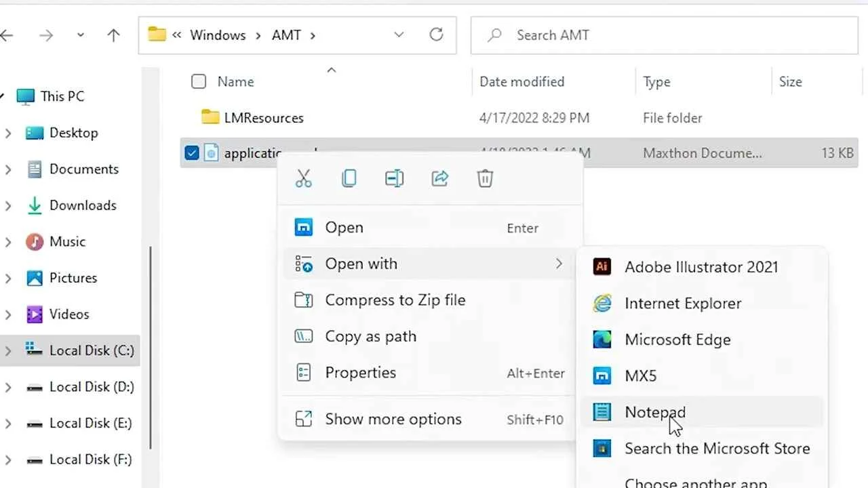Sort files by the Name column
The width and height of the screenshot is (868, 488).
click(235, 81)
